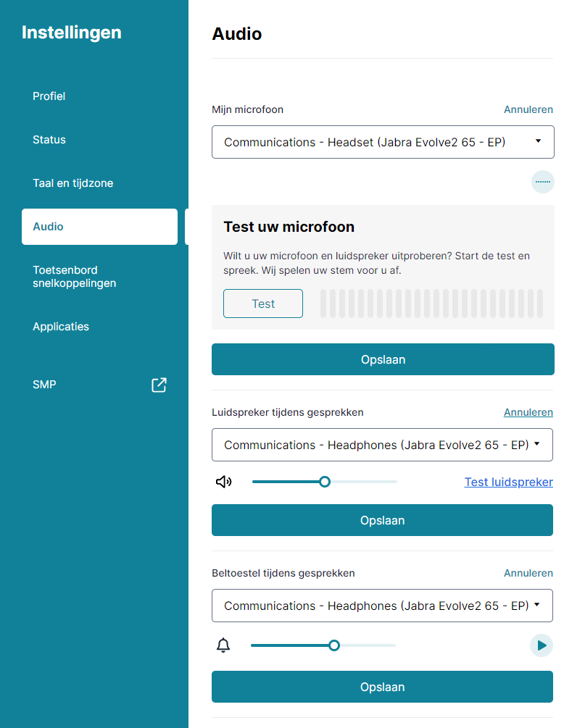564x728 pixels.
Task: Click the speaker volume icon
Action: pyautogui.click(x=224, y=482)
